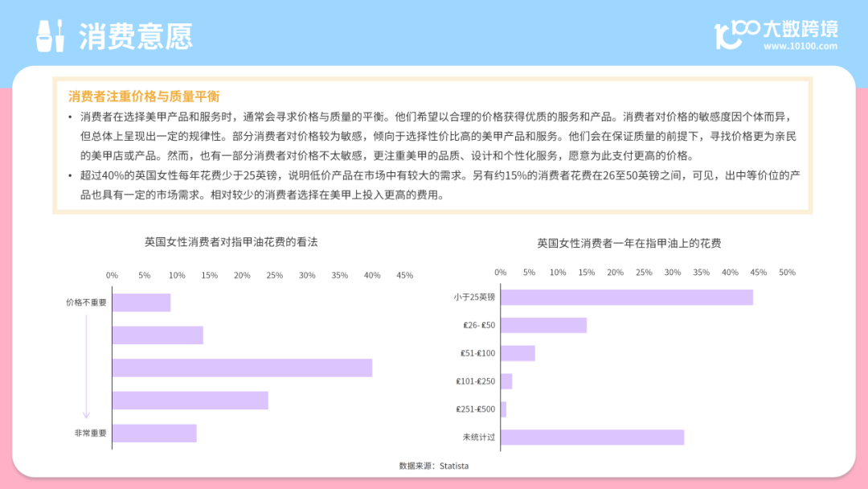Open the www.10100.com link

pos(800,47)
